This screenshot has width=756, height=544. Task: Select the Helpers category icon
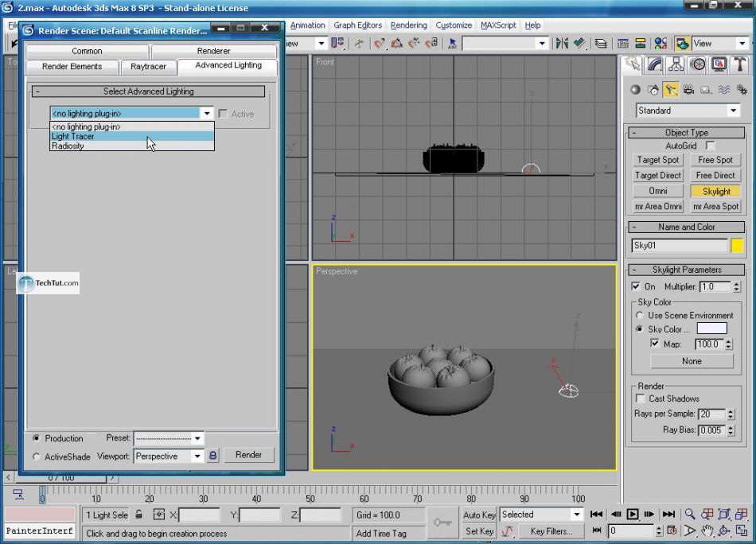706,90
